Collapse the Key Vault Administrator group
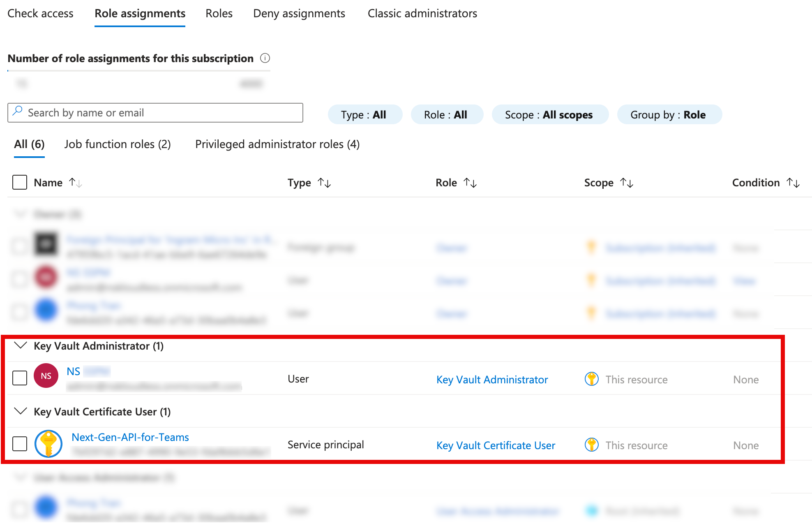 click(x=20, y=346)
